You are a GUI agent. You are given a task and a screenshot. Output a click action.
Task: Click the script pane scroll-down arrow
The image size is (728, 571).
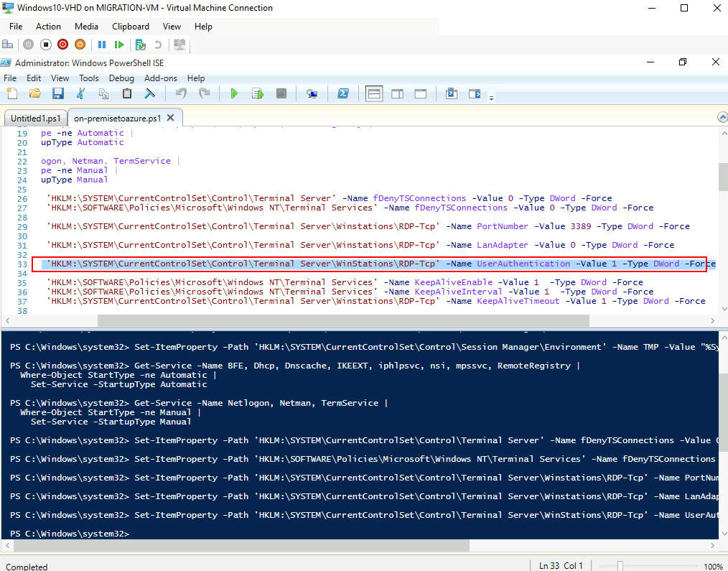pyautogui.click(x=723, y=309)
